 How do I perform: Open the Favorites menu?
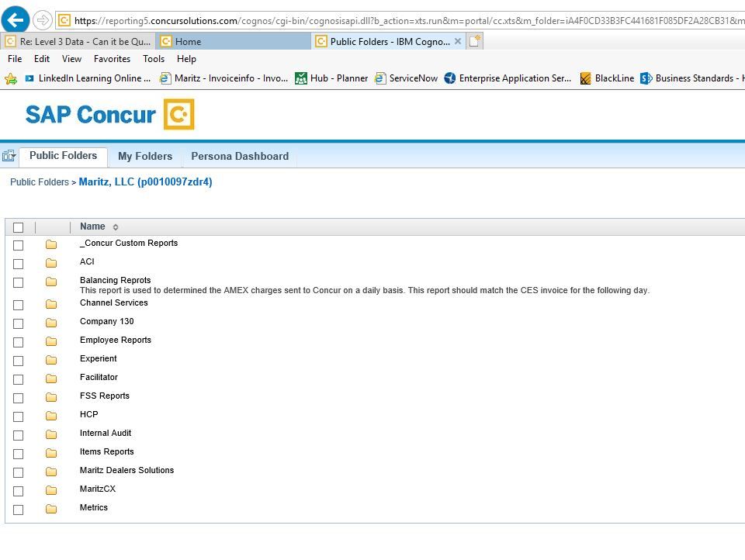(x=112, y=59)
